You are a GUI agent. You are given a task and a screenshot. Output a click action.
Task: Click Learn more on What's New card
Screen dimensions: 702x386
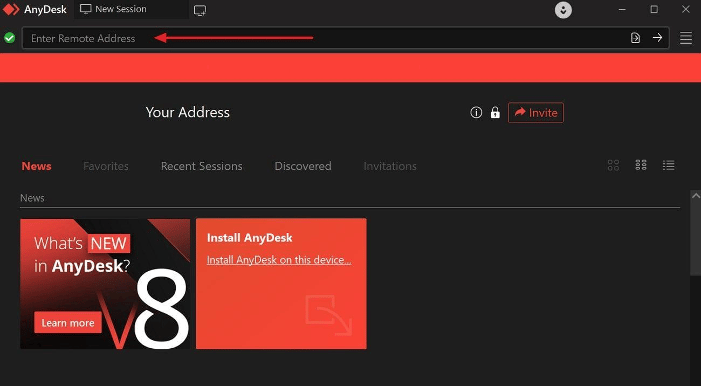(x=68, y=323)
